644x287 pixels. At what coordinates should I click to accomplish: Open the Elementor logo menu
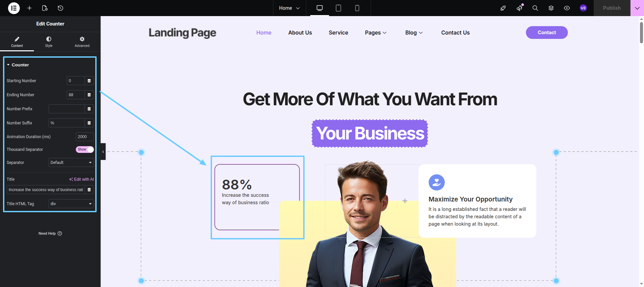click(14, 8)
